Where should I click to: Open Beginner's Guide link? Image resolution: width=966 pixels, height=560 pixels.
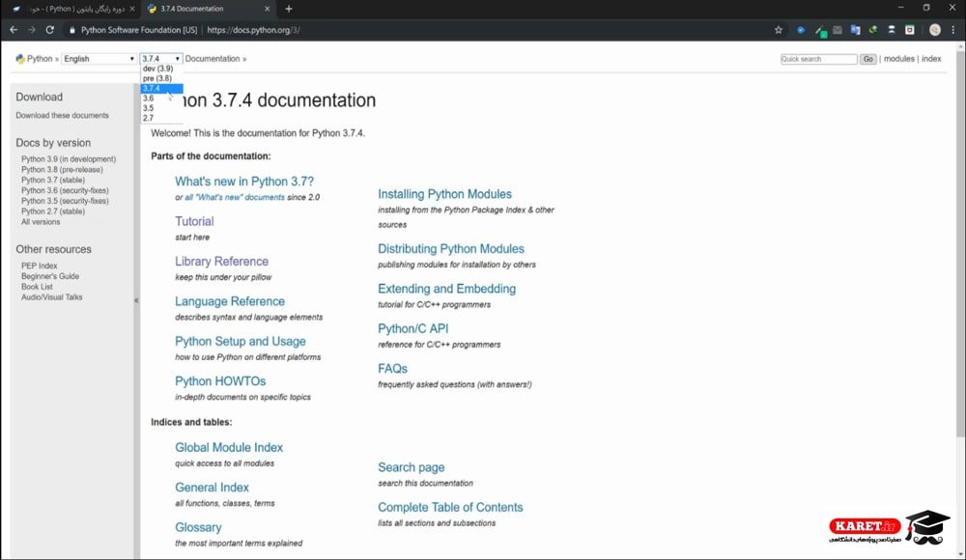(50, 276)
